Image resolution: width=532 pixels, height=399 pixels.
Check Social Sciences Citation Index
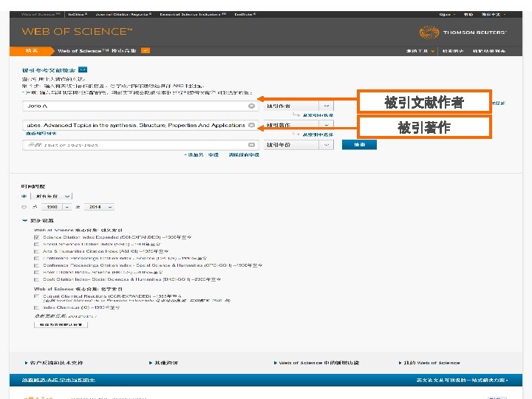36,245
